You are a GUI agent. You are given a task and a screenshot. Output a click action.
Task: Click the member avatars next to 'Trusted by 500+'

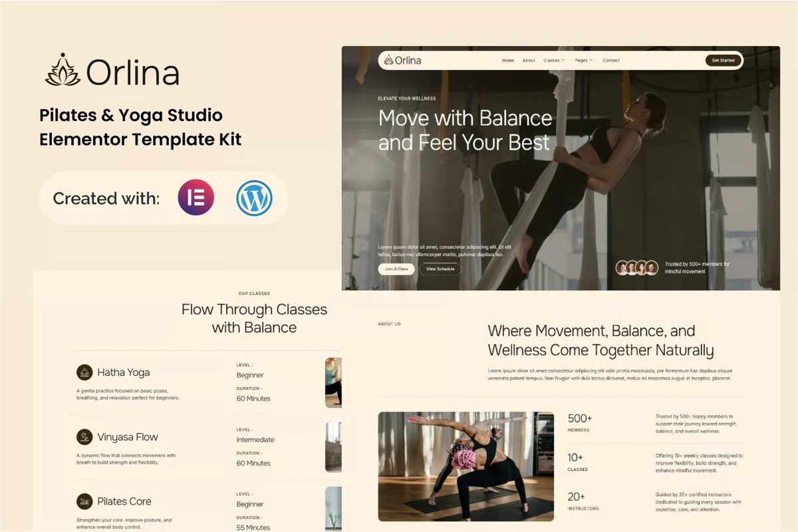pos(637,267)
